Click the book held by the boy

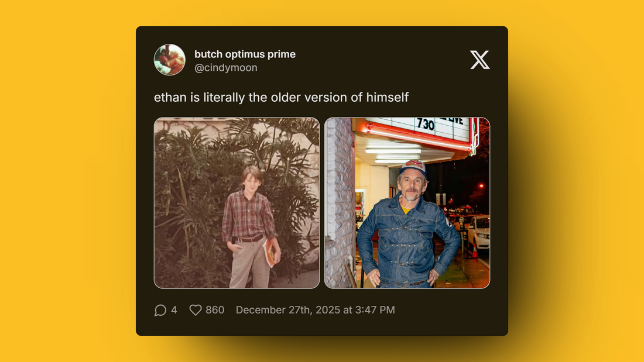coord(270,253)
